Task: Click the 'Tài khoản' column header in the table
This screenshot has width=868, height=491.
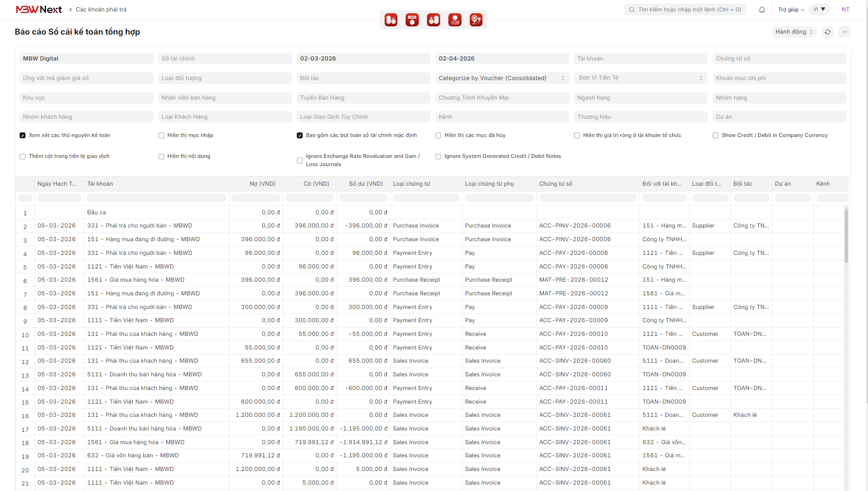Action: tap(157, 184)
